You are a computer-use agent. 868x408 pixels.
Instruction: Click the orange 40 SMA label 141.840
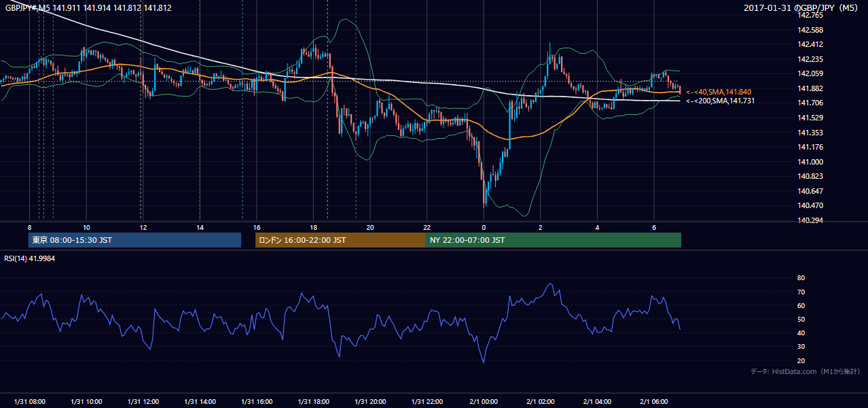pos(719,92)
